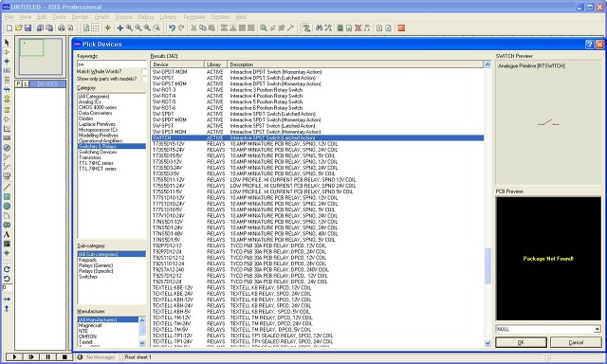Enable Show only parts with models checkbox
Image resolution: width=607 pixels, height=364 pixels.
coord(144,79)
